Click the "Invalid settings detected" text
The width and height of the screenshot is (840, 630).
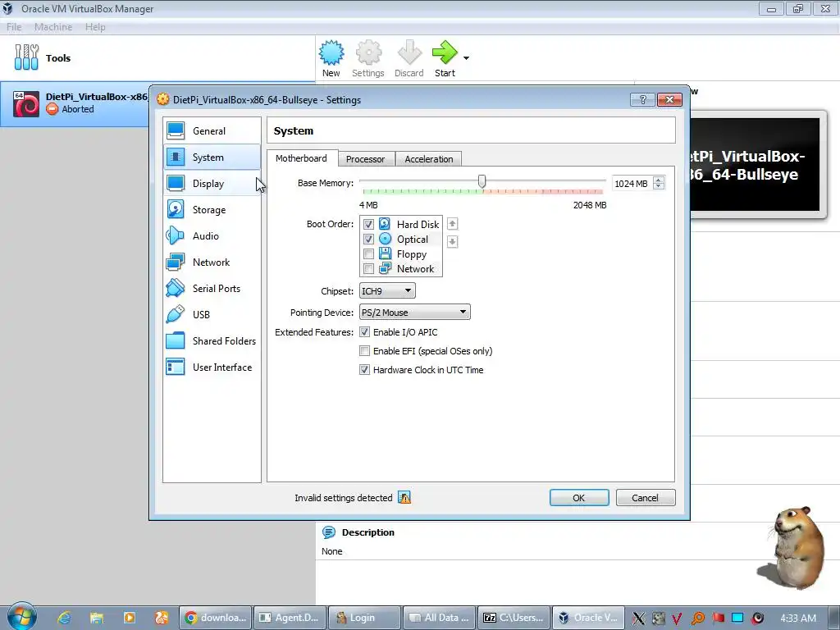[344, 498]
